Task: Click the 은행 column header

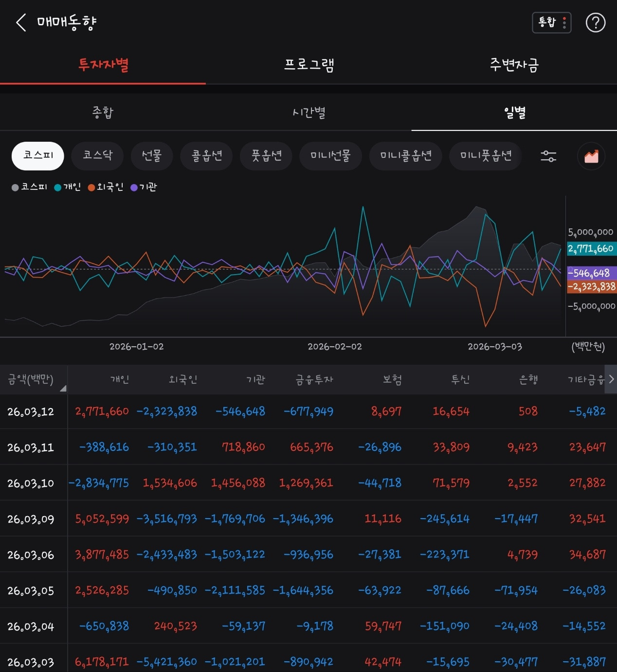Action: 528,379
